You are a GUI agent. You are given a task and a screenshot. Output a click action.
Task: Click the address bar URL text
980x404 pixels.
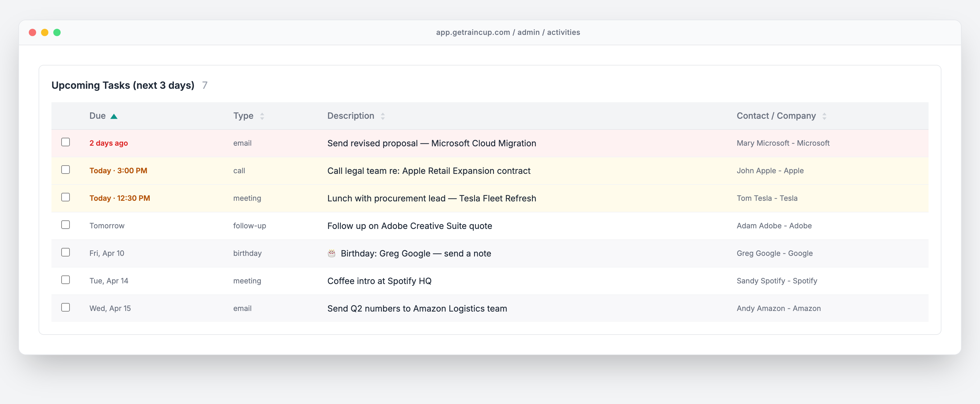pos(508,32)
